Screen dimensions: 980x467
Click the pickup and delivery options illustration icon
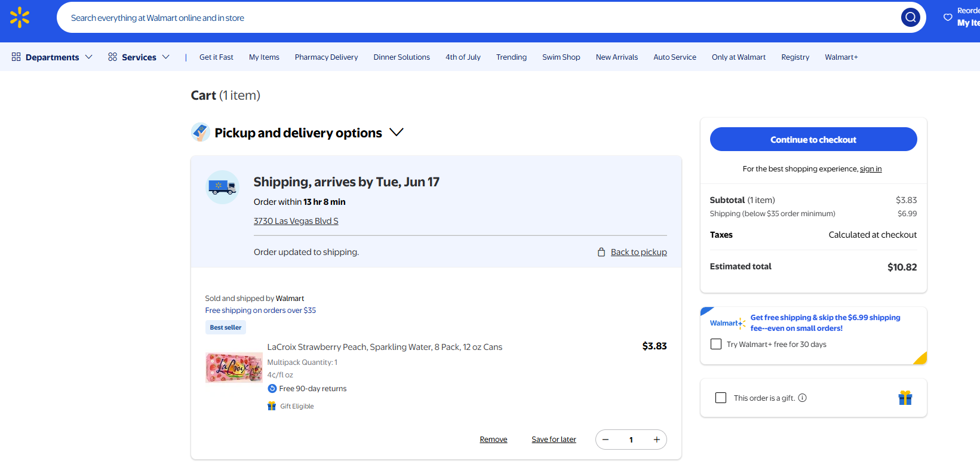pyautogui.click(x=201, y=132)
